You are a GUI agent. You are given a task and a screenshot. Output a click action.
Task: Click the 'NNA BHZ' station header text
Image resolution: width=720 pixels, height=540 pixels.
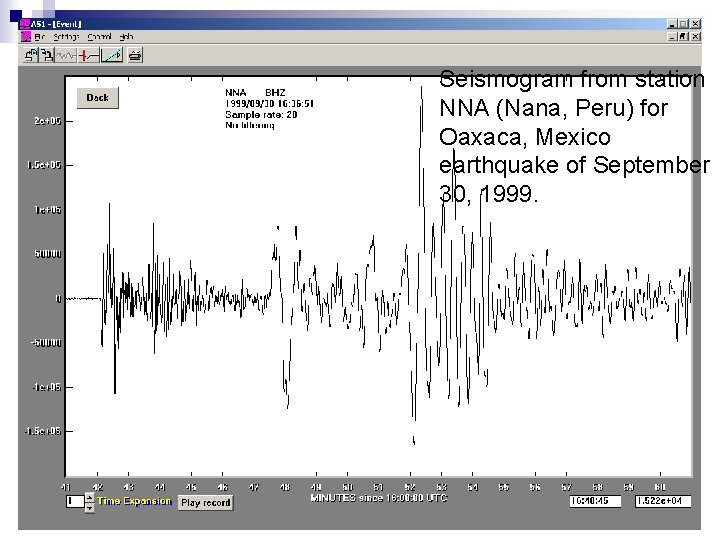(255, 93)
